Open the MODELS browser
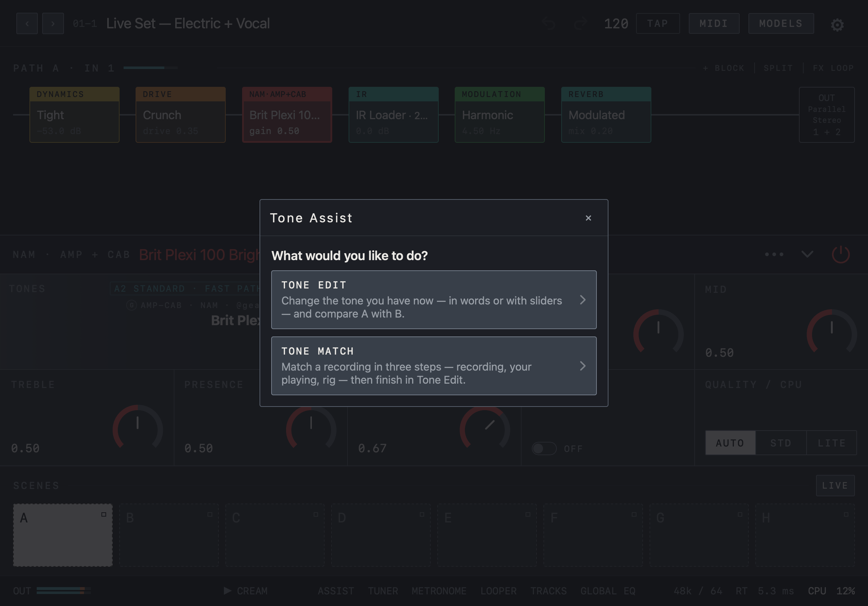 coord(781,23)
